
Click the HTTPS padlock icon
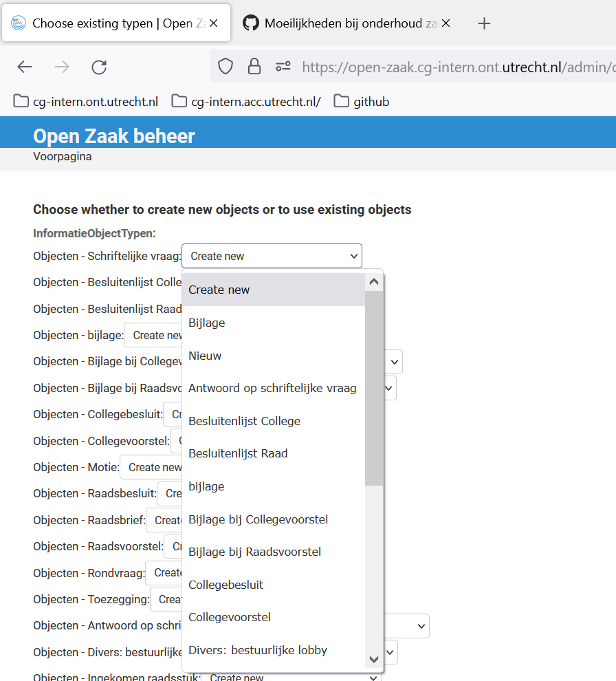tap(254, 67)
